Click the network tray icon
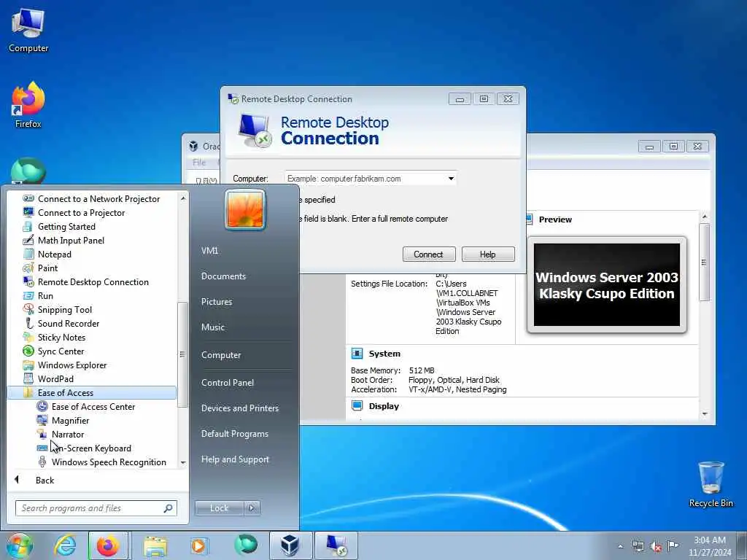Image resolution: width=747 pixels, height=560 pixels. pyautogui.click(x=638, y=547)
